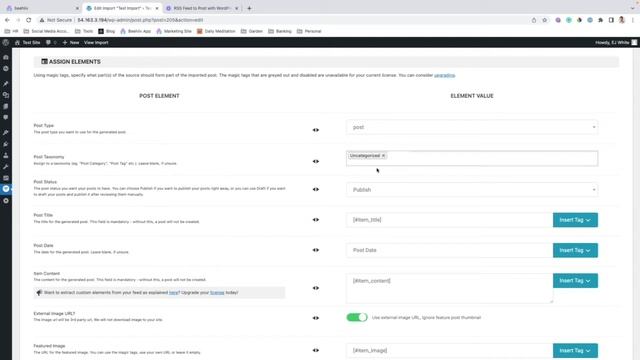Open Insert Tag dropdown for Item Content
Viewport: 640px width, 360px height.
[575, 280]
